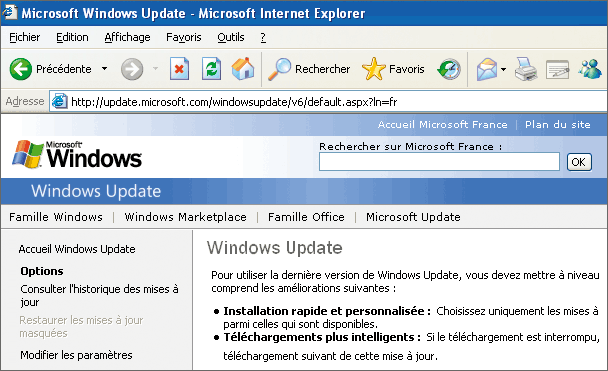608x371 pixels.
Task: Refresh the page with green arrows icon
Action: pyautogui.click(x=211, y=69)
